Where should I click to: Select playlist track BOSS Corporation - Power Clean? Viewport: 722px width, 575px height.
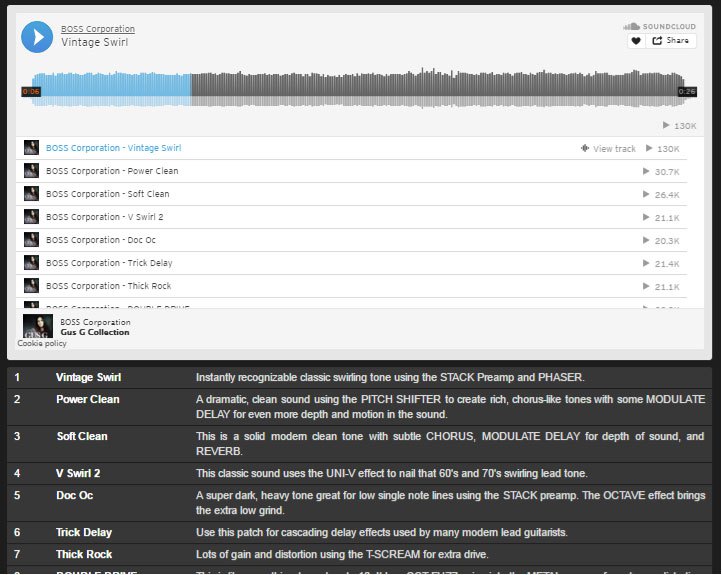pyautogui.click(x=351, y=171)
